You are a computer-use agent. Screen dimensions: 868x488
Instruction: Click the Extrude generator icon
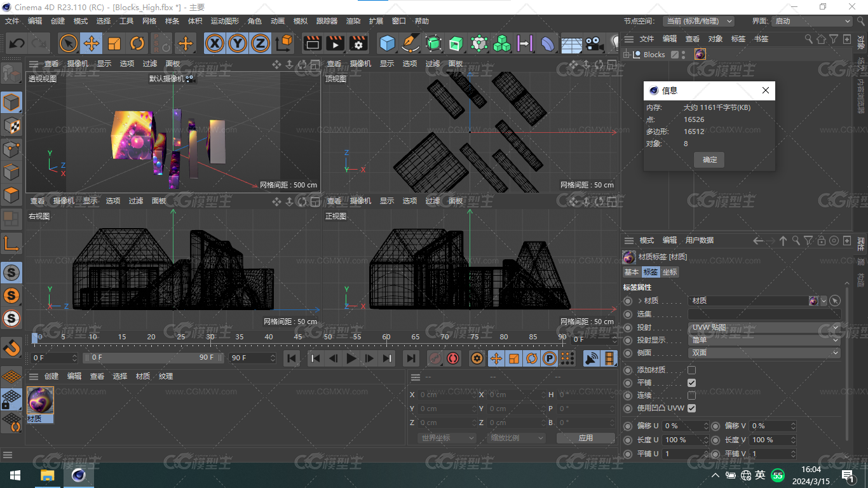pos(456,43)
